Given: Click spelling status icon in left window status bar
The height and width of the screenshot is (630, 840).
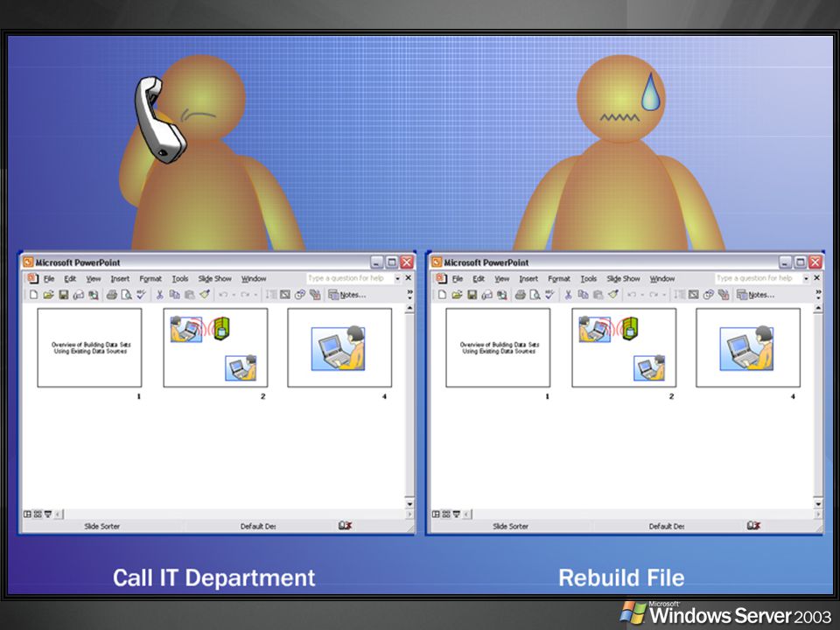Looking at the screenshot, I should pyautogui.click(x=345, y=526).
